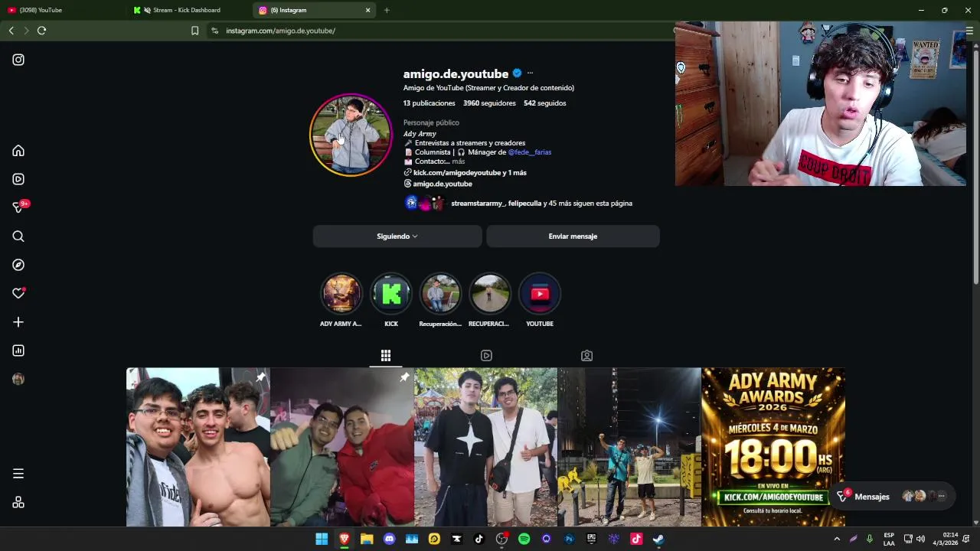This screenshot has height=551, width=980.
Task: Click 'streamstararmy_, felipeculla y 45 más' followers text
Action: coord(541,204)
